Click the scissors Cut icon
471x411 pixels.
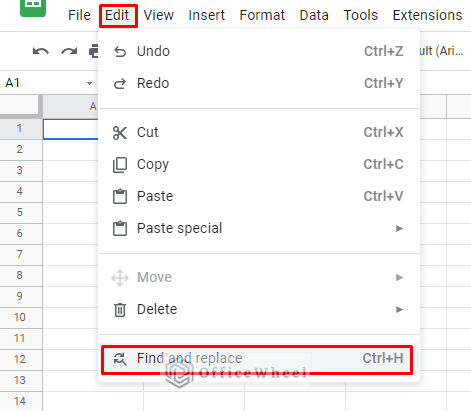[x=120, y=133]
